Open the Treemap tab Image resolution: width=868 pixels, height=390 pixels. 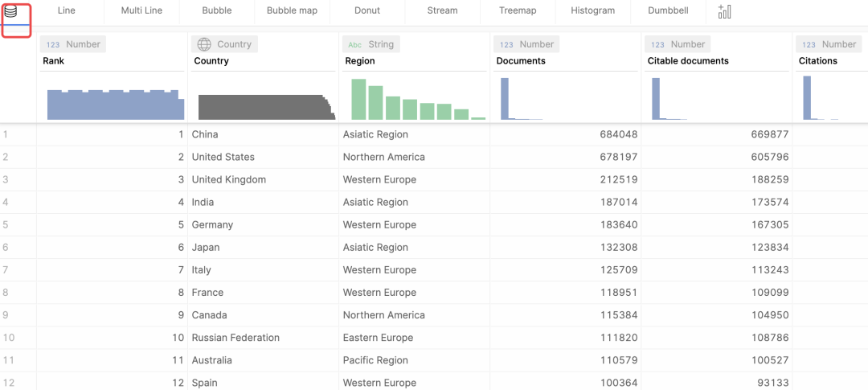click(x=518, y=10)
